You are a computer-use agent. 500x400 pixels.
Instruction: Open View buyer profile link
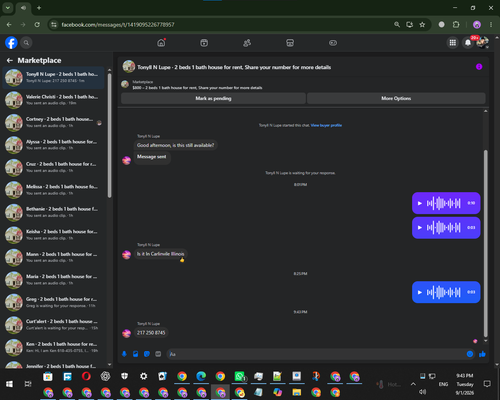(x=326, y=125)
